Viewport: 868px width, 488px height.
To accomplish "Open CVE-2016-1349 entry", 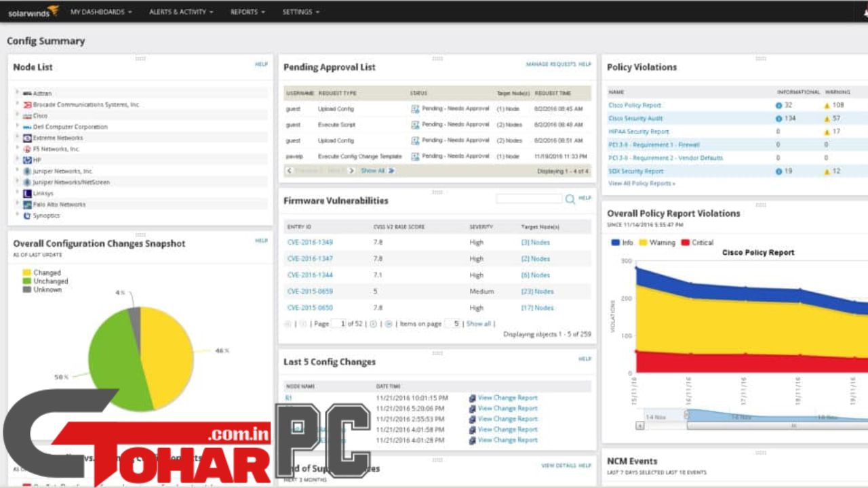I will coord(310,242).
